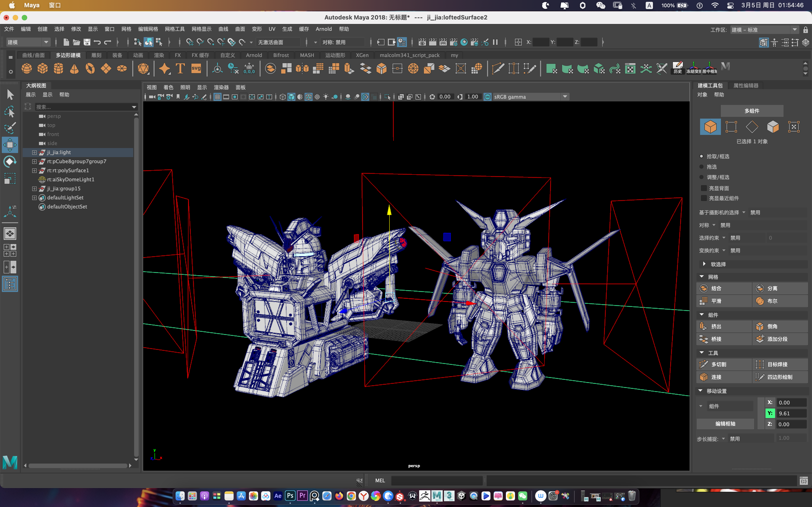Click the green Y axis swatch
812x507 pixels.
pyautogui.click(x=770, y=413)
